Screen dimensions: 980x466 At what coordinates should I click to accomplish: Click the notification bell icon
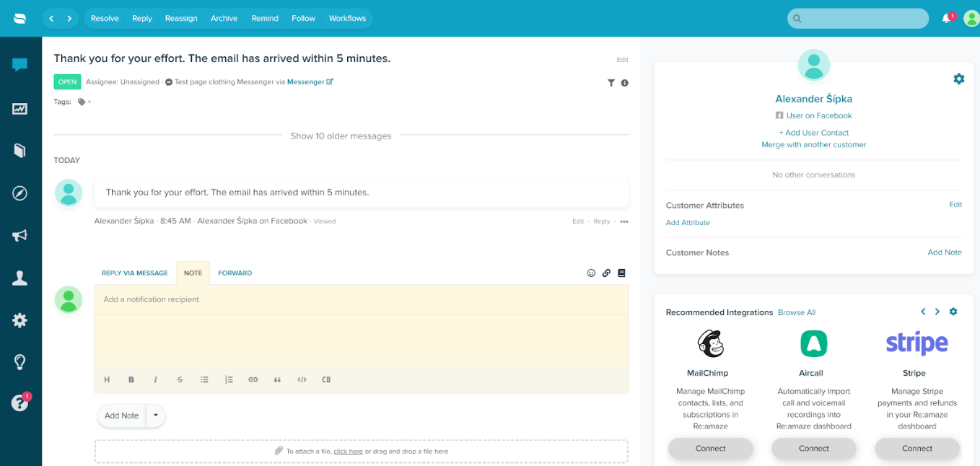tap(946, 19)
